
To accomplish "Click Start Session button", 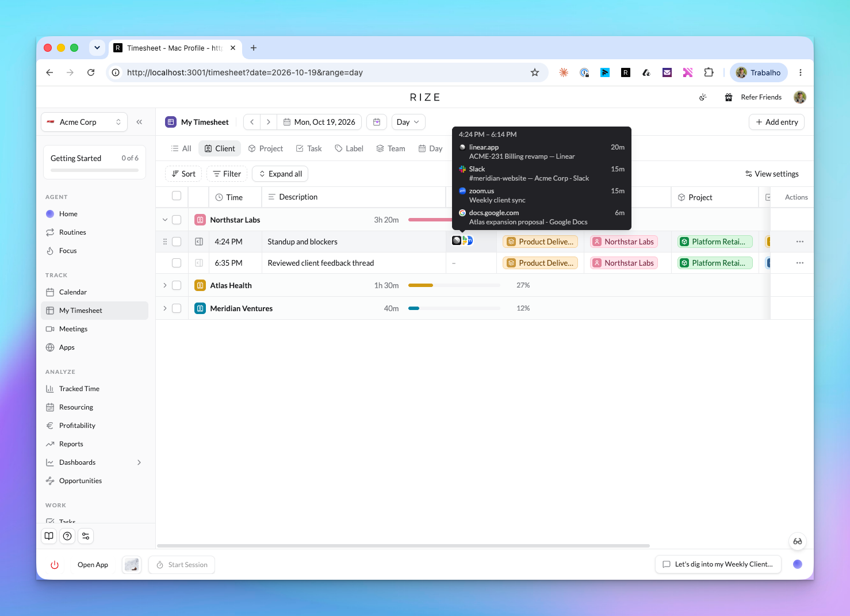I will coord(182,565).
